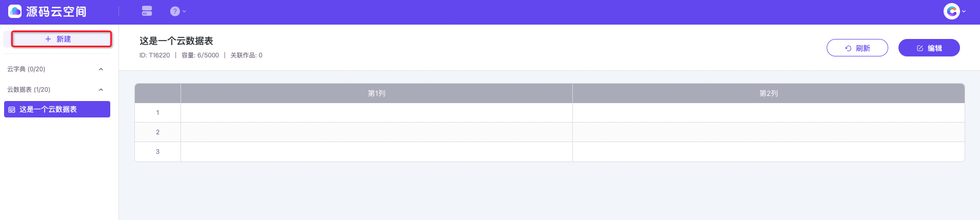Click the 第1列 column header

click(376, 93)
